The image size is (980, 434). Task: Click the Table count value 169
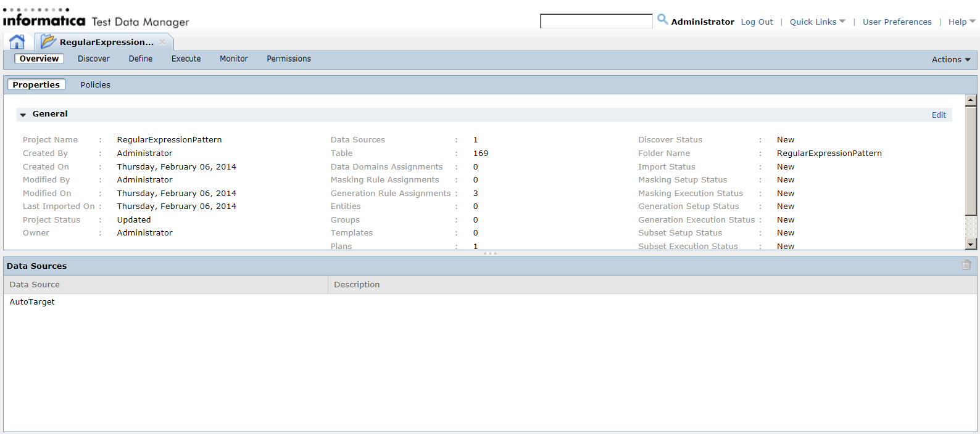pos(481,154)
